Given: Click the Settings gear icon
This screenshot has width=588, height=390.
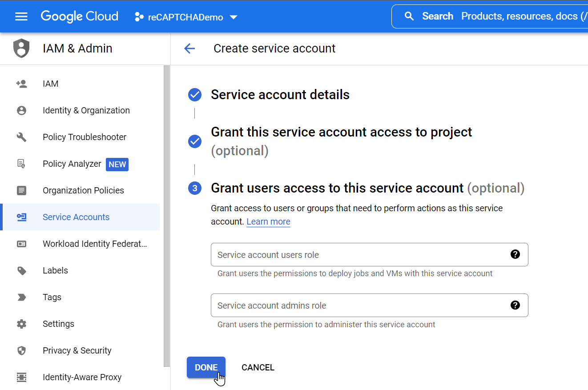Looking at the screenshot, I should point(21,324).
